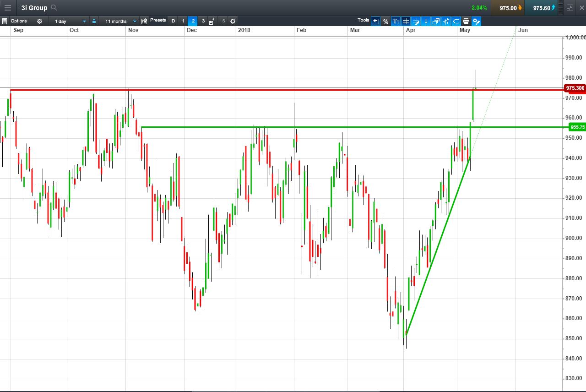
Task: Select the green level price tag 955.75
Action: point(577,127)
